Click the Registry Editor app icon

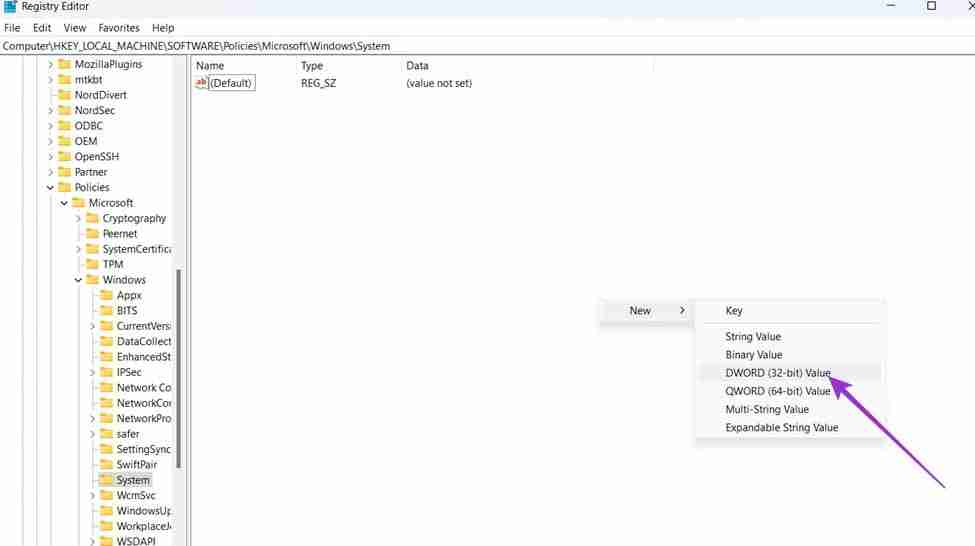coord(10,6)
